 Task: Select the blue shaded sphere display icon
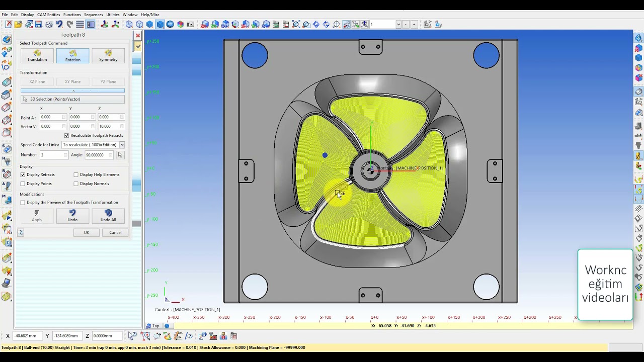170,24
